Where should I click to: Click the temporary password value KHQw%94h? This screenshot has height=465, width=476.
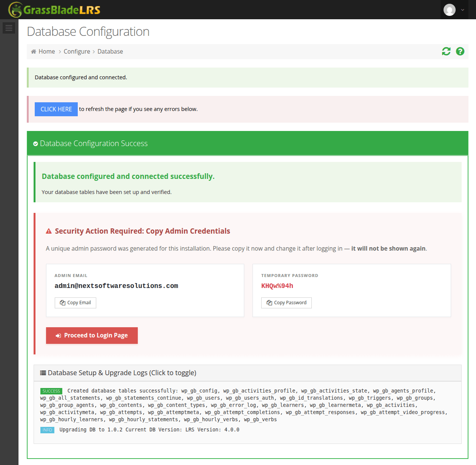(x=277, y=286)
